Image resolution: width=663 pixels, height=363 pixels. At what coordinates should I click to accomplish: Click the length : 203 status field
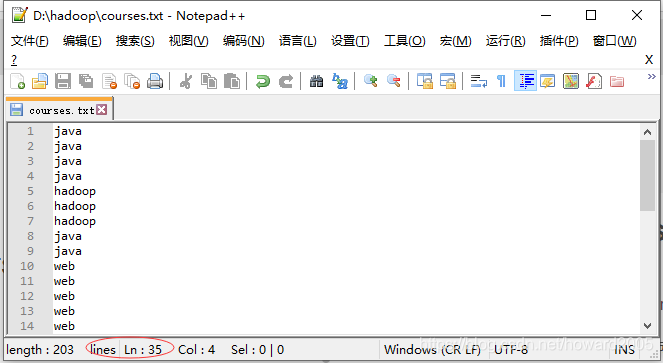click(40, 350)
